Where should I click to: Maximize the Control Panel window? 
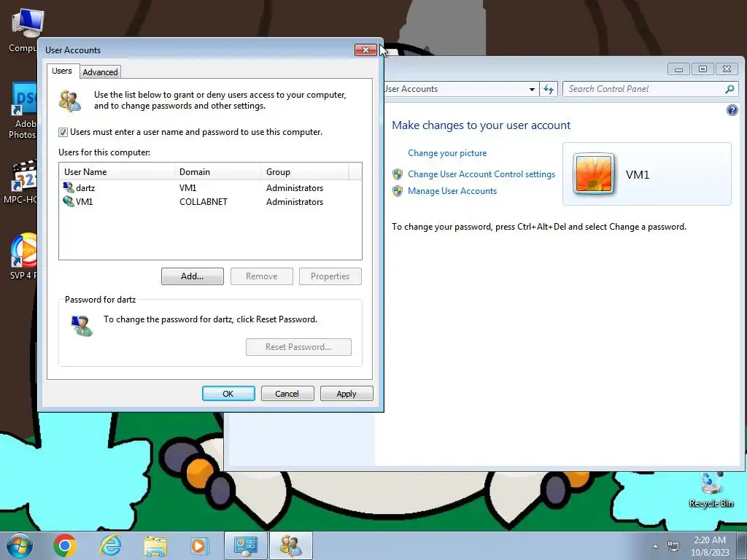point(703,69)
